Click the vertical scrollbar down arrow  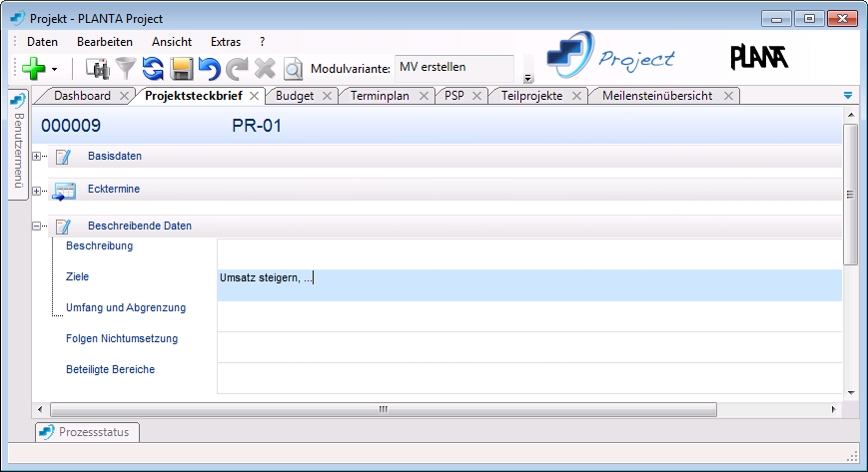click(x=851, y=393)
